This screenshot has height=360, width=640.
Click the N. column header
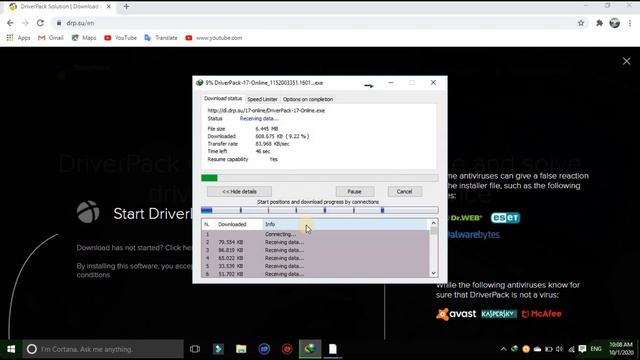208,224
